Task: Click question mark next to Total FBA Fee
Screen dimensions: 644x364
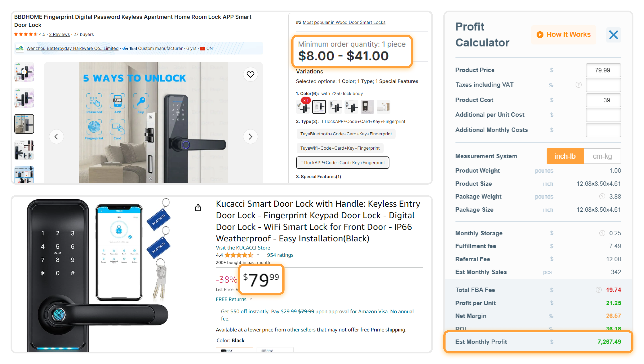Action: (599, 290)
